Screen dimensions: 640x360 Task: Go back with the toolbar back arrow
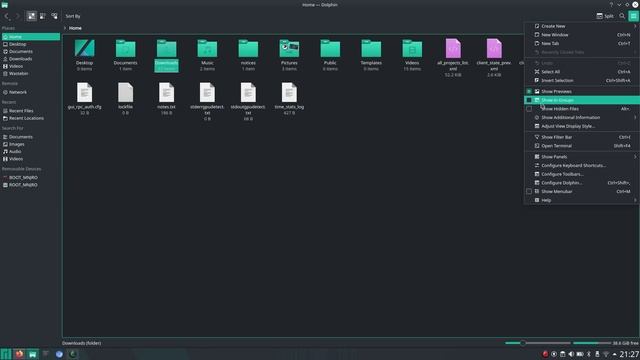pyautogui.click(x=7, y=16)
